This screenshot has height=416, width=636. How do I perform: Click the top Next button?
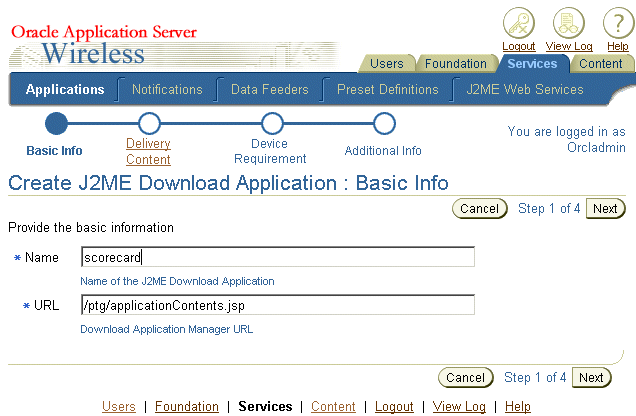click(605, 208)
